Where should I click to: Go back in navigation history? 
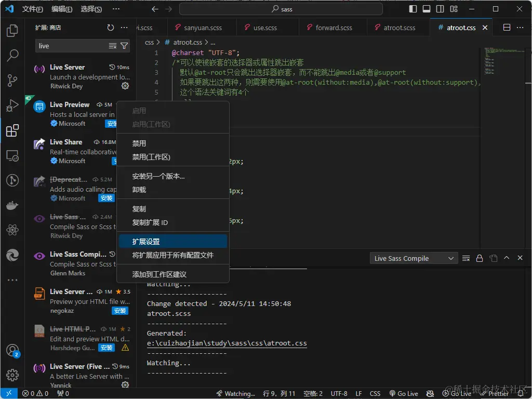(x=155, y=9)
